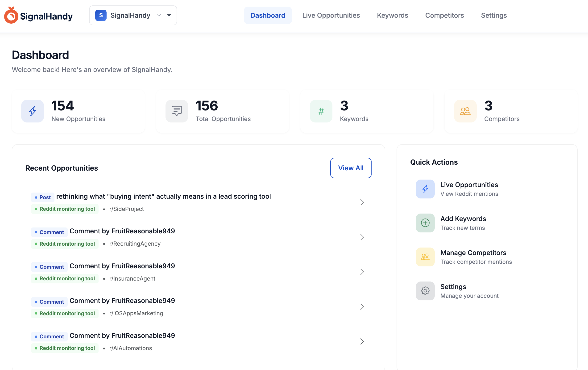
Task: Click the r/SideProject subreddit label
Action: pos(126,209)
